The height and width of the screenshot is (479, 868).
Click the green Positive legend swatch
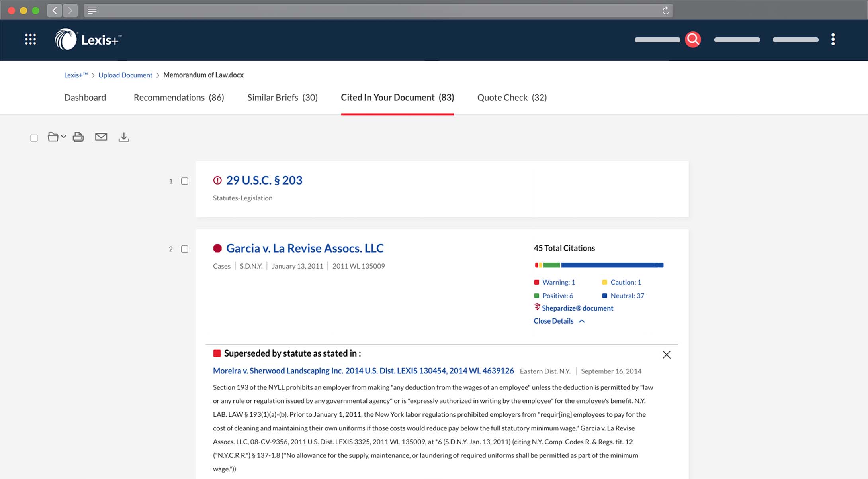coord(536,296)
